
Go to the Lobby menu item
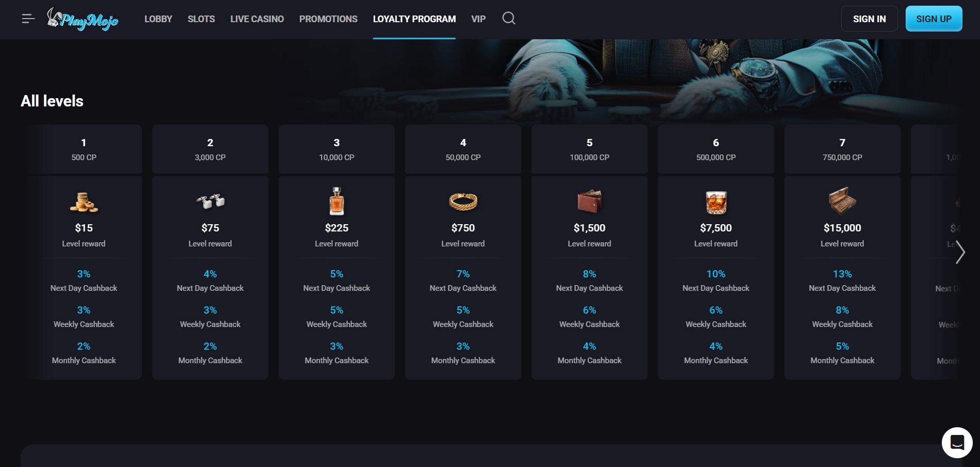(158, 19)
